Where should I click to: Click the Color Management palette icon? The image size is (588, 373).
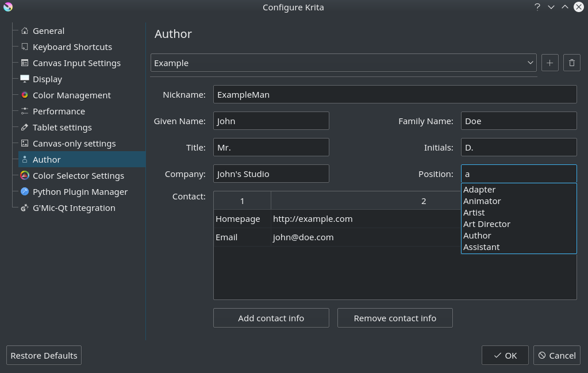(25, 95)
